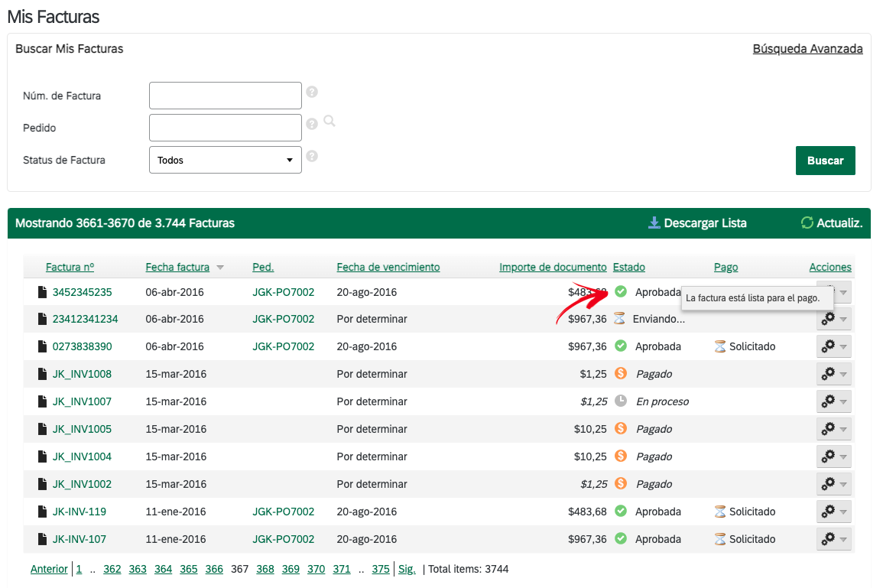The width and height of the screenshot is (883, 588).
Task: Expand actions arrow for invoice 23412341234
Action: [843, 320]
